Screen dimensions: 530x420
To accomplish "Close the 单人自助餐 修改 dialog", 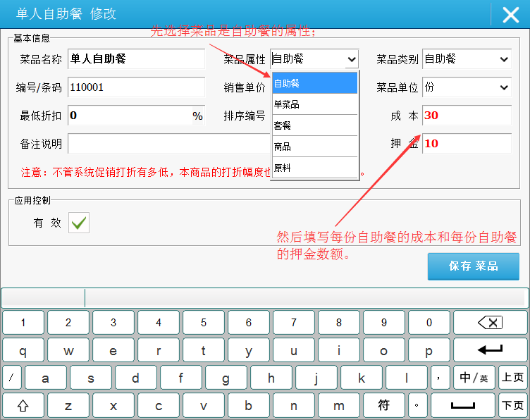I will click(510, 15).
